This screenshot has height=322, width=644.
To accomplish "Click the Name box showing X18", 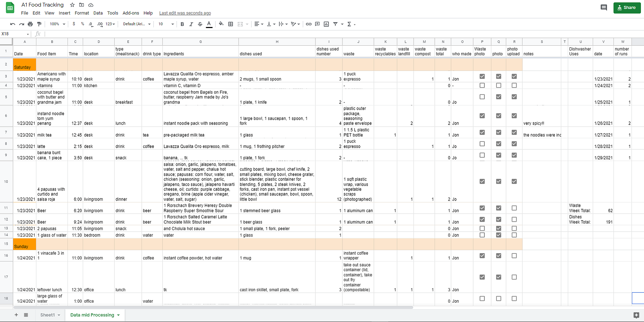I will point(15,34).
